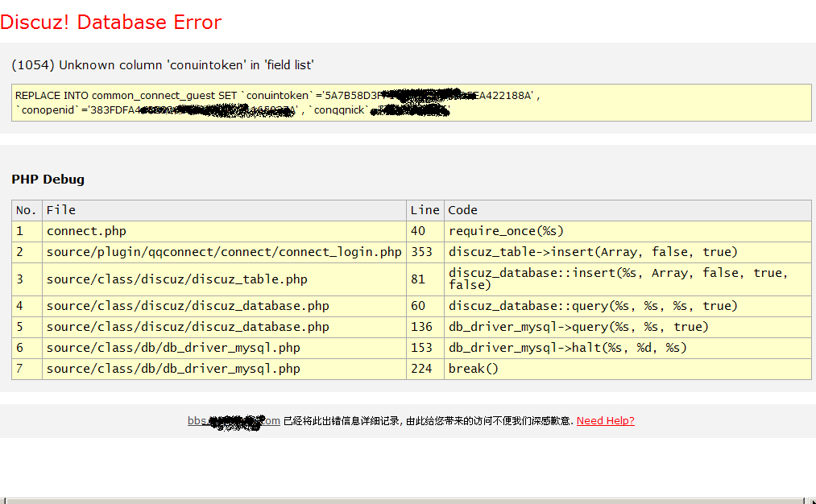Click the 'File' column header
This screenshot has width=816, height=504.
(x=224, y=210)
